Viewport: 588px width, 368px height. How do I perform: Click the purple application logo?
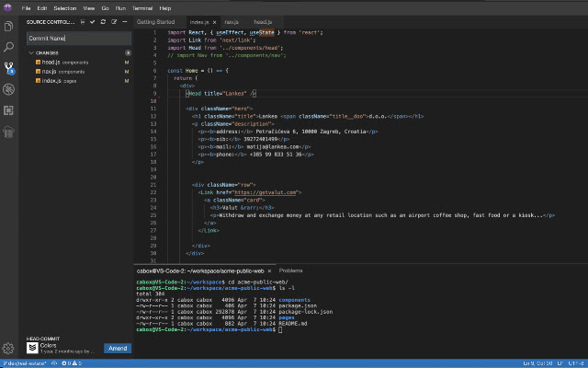(7, 7)
